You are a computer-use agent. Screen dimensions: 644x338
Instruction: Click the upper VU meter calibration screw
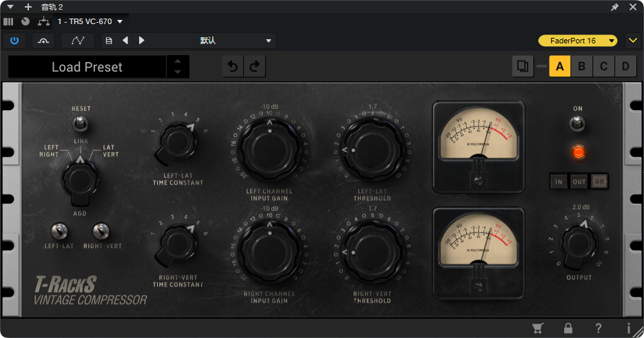pyautogui.click(x=478, y=180)
